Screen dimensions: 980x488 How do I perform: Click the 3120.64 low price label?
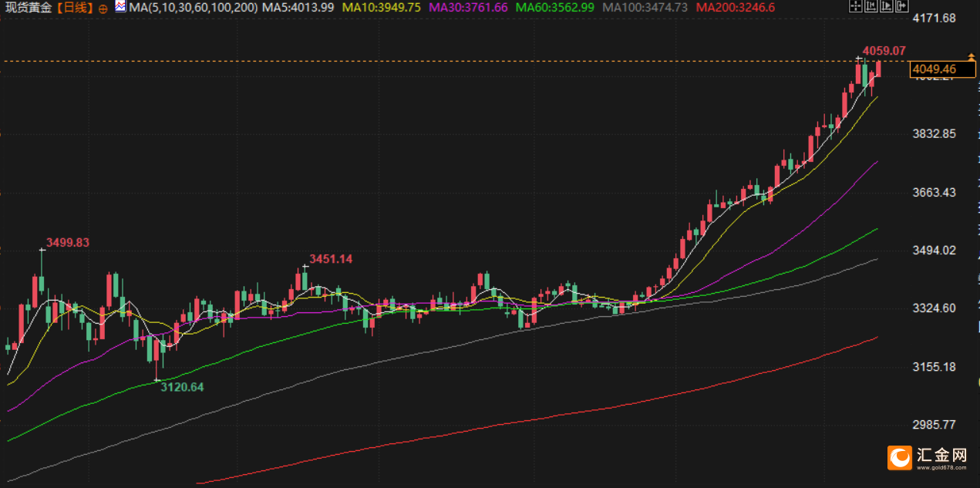182,387
